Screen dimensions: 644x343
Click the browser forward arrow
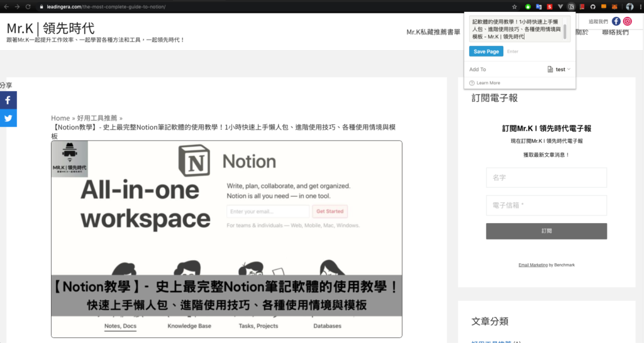[x=17, y=6]
